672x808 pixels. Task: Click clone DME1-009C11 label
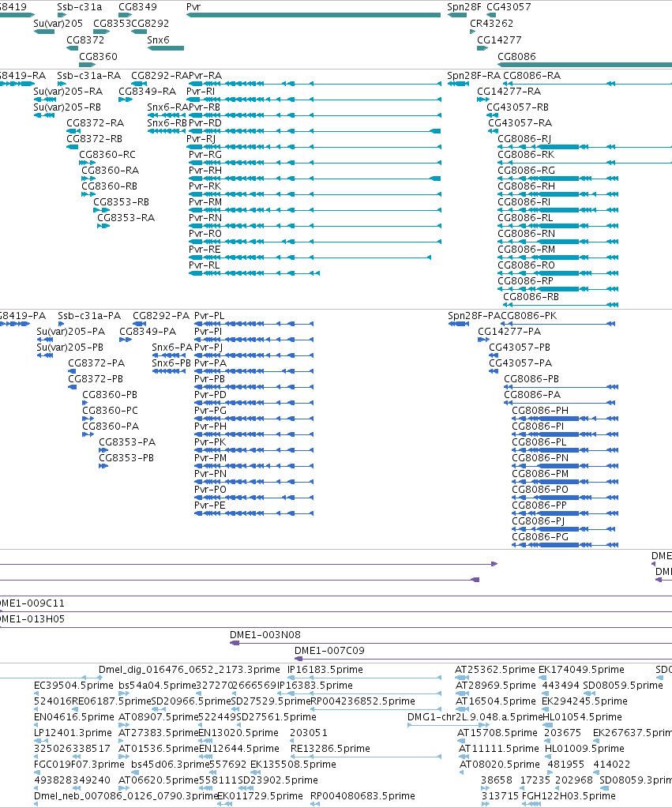pos(32,603)
